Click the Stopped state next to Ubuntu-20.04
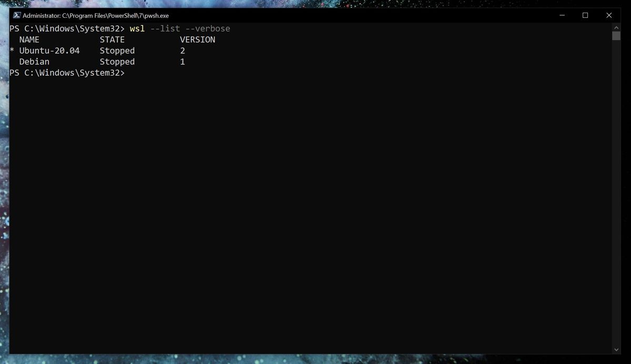Viewport: 631px width, 364px height. click(x=117, y=50)
